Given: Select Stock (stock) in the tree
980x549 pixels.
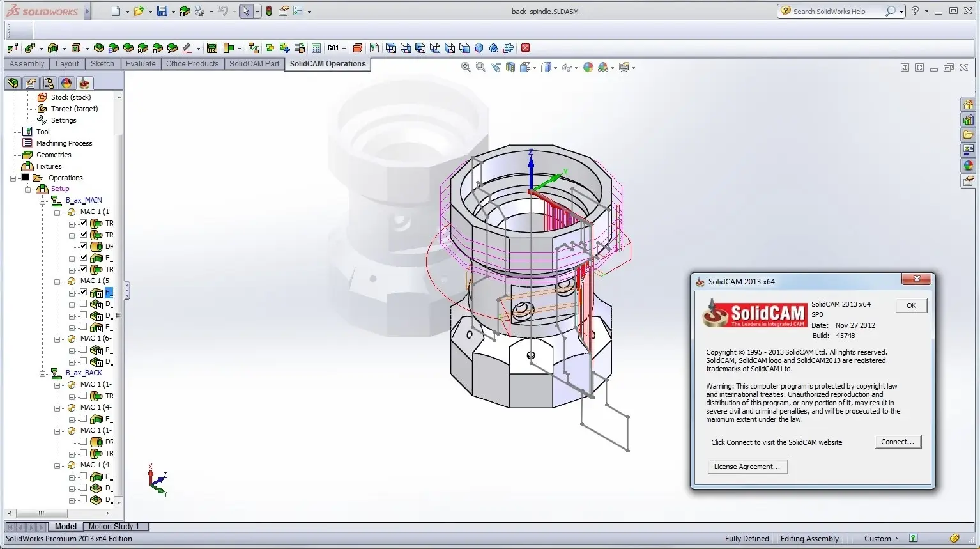Looking at the screenshot, I should [x=71, y=97].
